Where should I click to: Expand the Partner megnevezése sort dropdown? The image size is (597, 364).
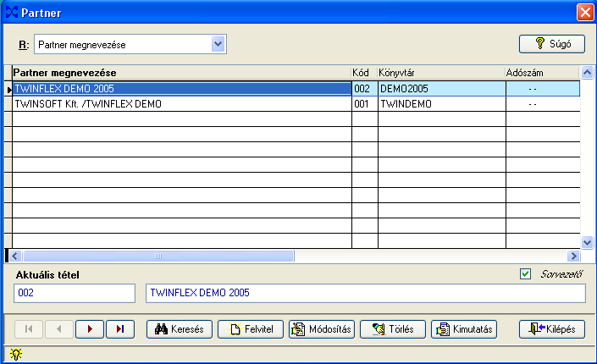(x=218, y=44)
